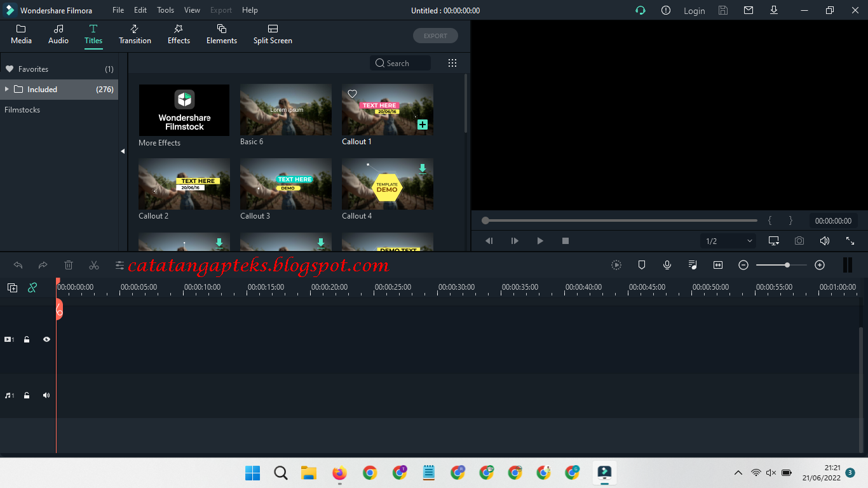Click the save project icon

(x=723, y=10)
